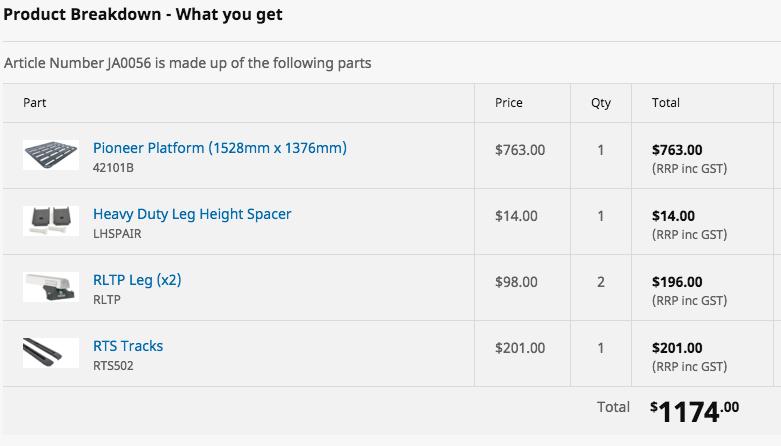The width and height of the screenshot is (781, 446).
Task: Click the Part column header
Action: pos(35,103)
